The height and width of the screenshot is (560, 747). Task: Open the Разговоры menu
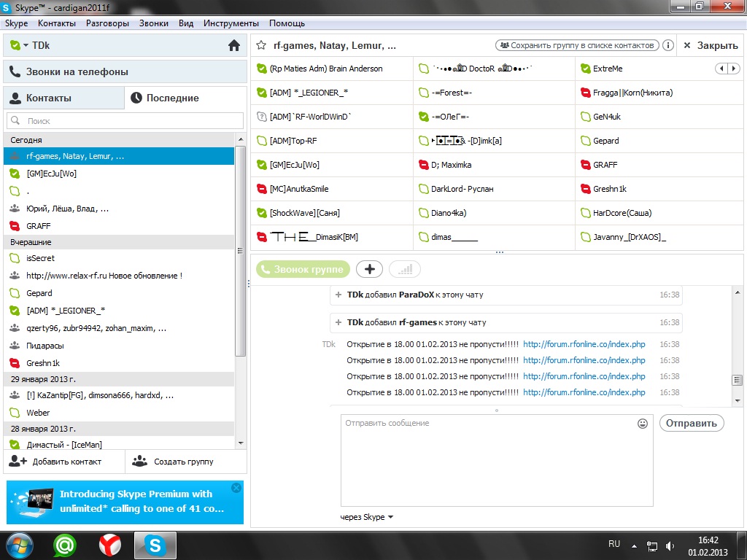tap(107, 23)
